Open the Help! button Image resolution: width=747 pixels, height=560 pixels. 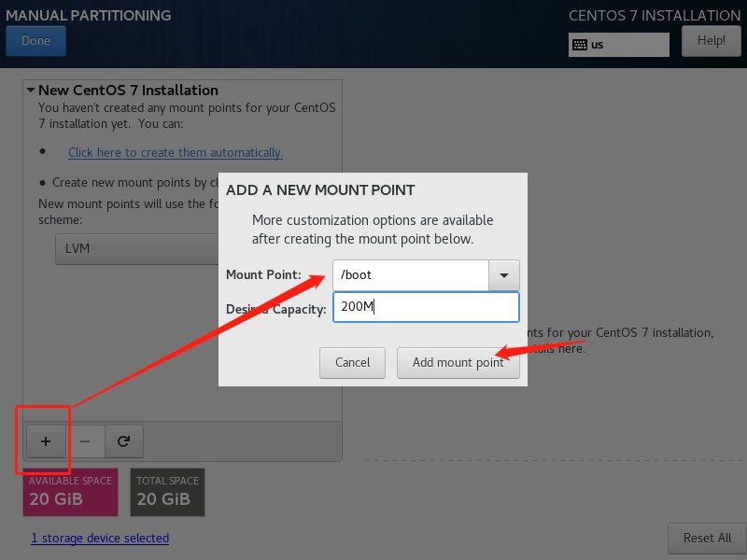click(x=712, y=41)
